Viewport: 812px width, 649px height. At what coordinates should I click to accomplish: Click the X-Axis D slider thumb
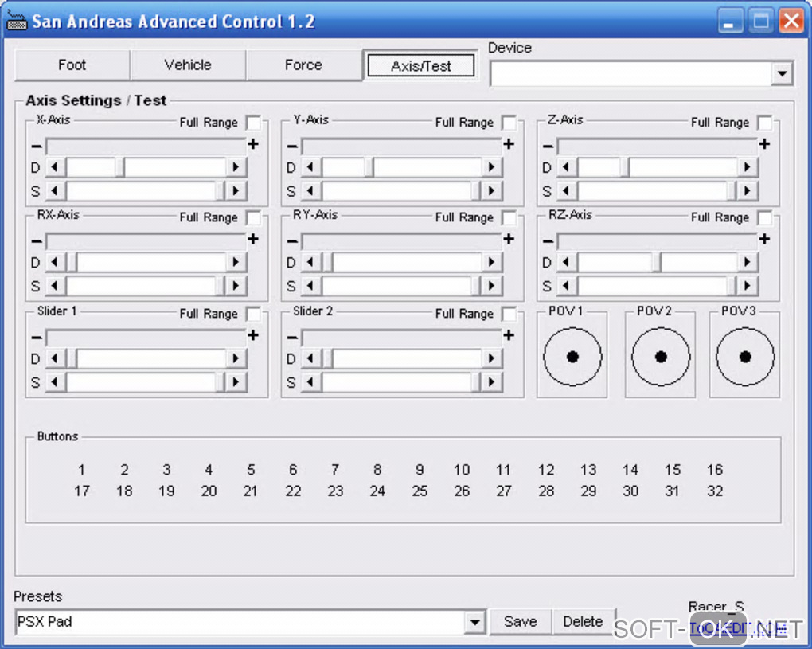(x=120, y=167)
